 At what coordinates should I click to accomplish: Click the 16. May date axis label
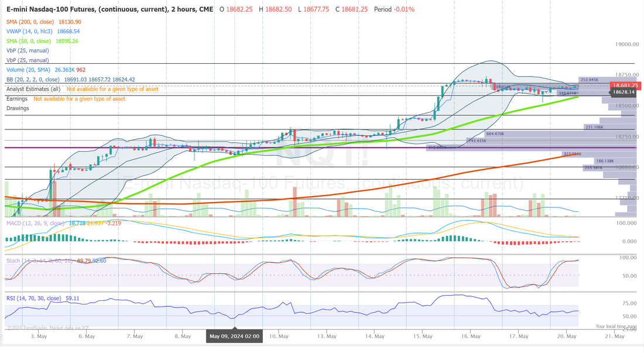[471, 336]
